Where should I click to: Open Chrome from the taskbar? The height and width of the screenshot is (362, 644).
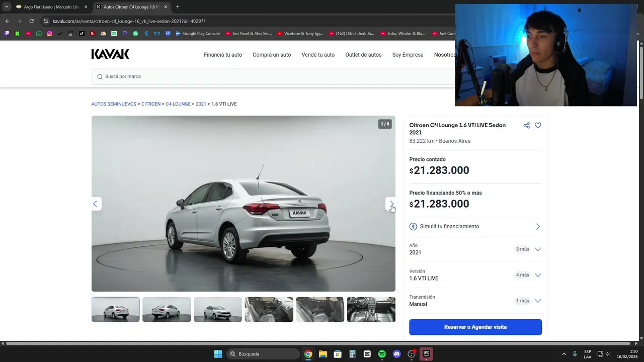coord(308,354)
